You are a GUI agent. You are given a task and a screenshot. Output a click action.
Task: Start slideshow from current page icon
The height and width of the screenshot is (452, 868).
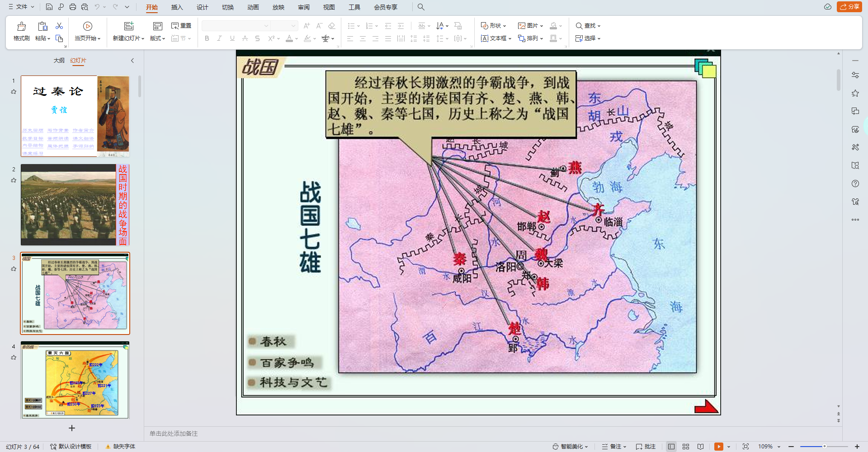[88, 27]
